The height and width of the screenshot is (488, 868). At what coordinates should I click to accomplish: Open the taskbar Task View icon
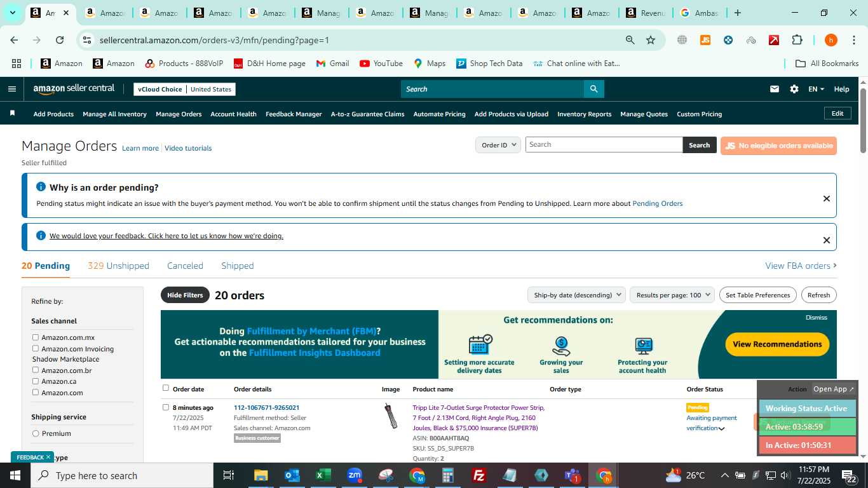click(x=229, y=475)
